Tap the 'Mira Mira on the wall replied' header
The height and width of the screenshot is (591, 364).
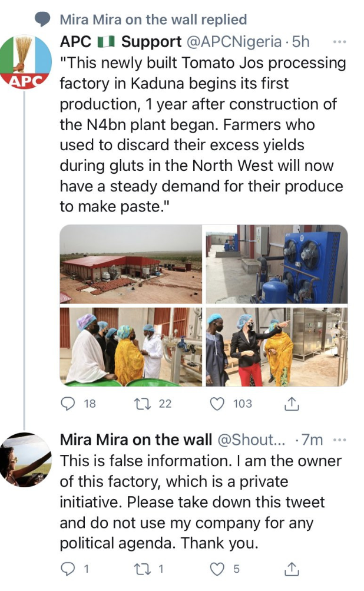[x=153, y=19]
